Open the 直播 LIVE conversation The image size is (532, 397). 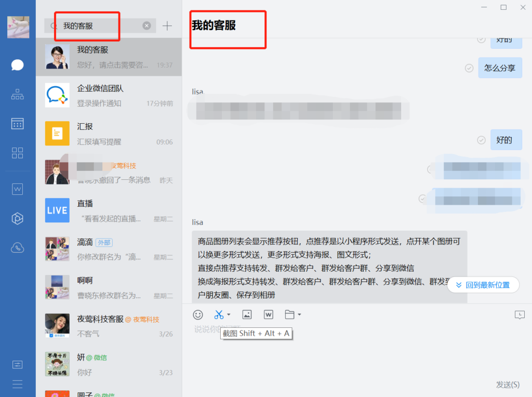pos(109,210)
